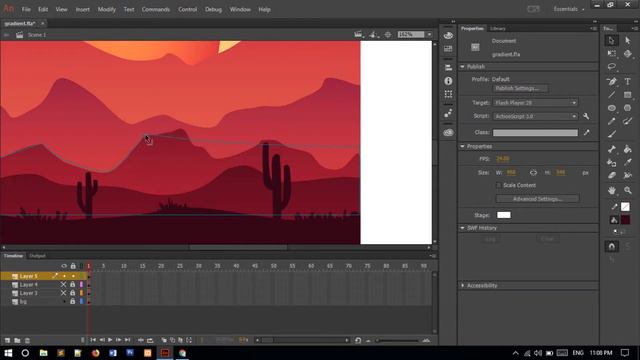Click the Center Stage icon
The height and width of the screenshot is (360, 640).
tap(388, 35)
